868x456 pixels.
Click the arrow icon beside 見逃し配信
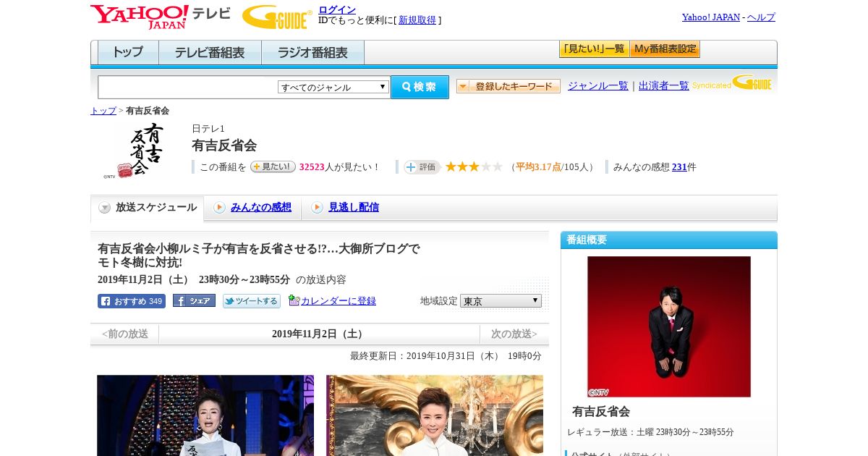click(x=317, y=208)
